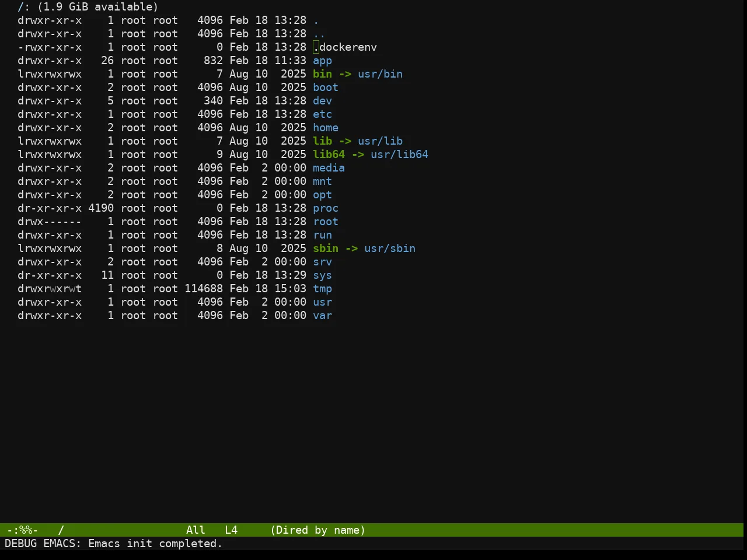
Task: Select the sys directory name
Action: [x=322, y=275]
